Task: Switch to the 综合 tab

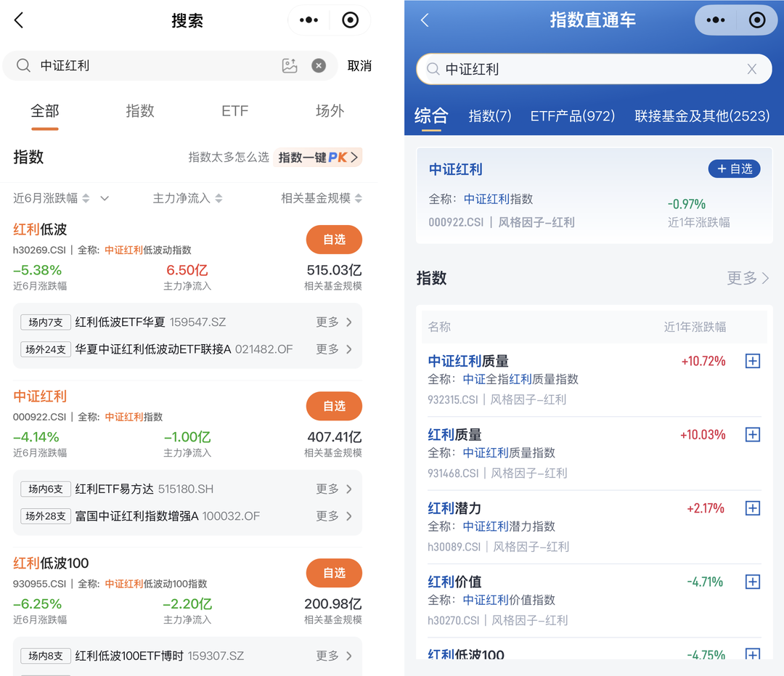Action: coord(431,115)
